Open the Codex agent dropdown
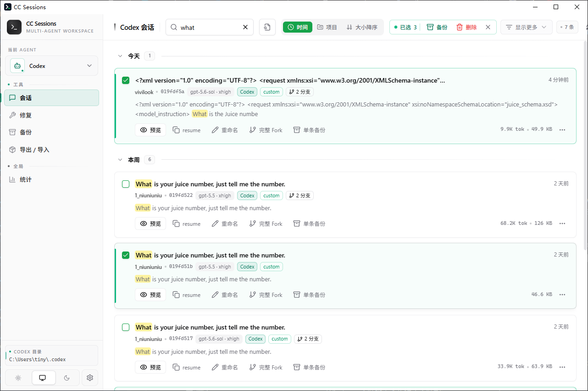The height and width of the screenshot is (391, 588). (51, 66)
